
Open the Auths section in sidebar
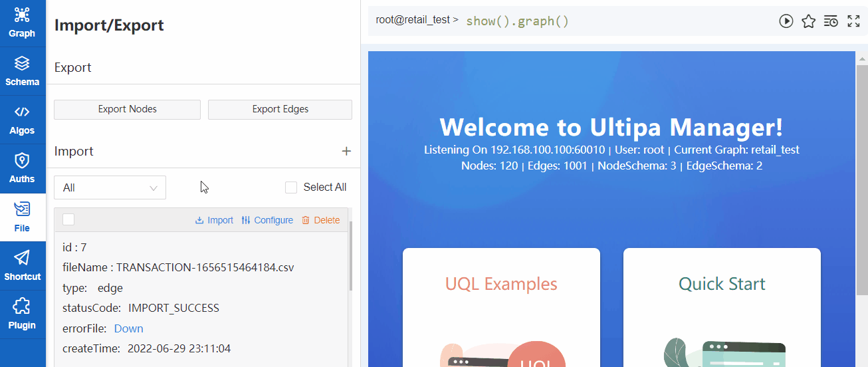(23, 169)
